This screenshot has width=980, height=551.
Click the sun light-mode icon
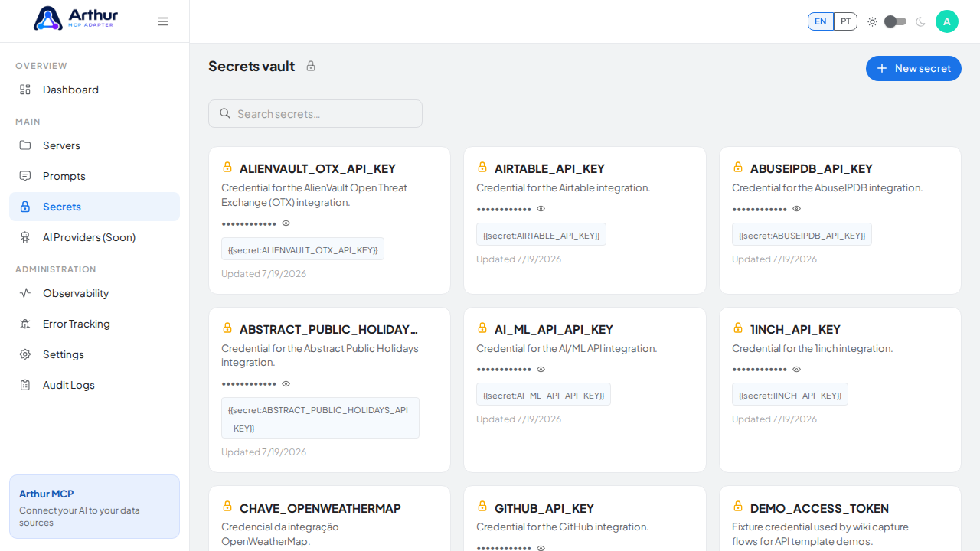[x=872, y=21]
